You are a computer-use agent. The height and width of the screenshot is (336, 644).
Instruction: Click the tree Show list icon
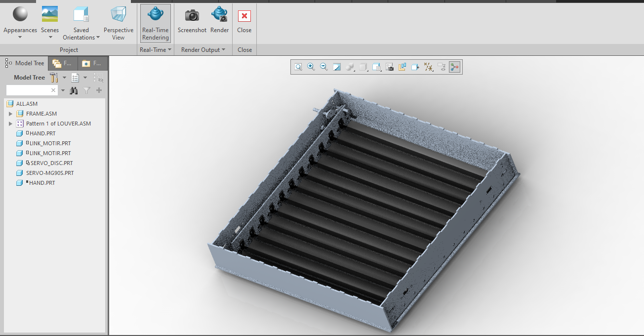point(75,78)
